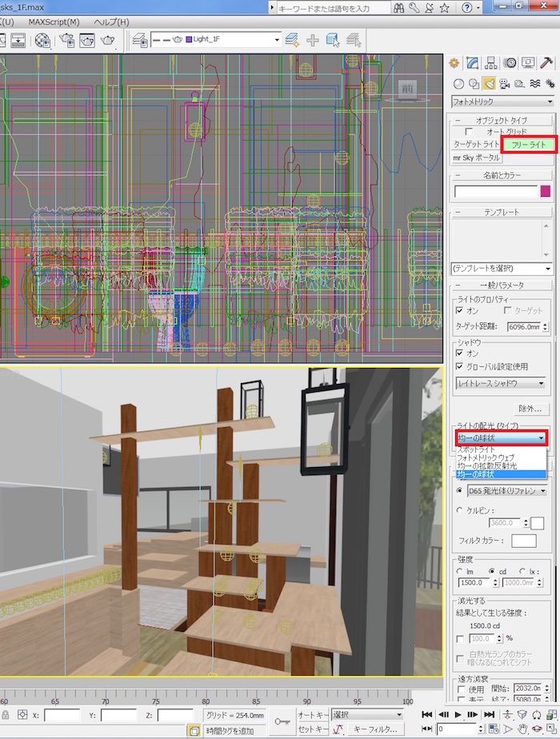Expand the レイトレース シャドウ shadow type dropdown
The height and width of the screenshot is (739, 560).
pos(502,384)
